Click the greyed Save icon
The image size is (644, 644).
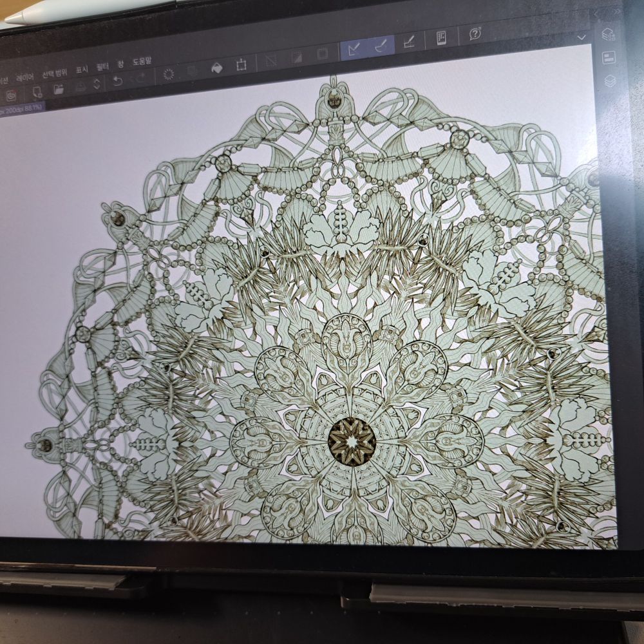(x=80, y=86)
